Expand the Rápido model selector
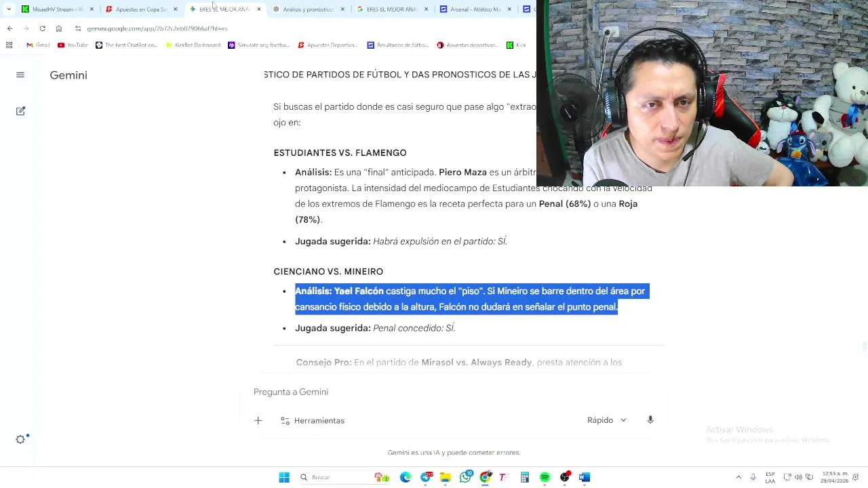Image resolution: width=868 pixels, height=488 pixels. (x=607, y=420)
